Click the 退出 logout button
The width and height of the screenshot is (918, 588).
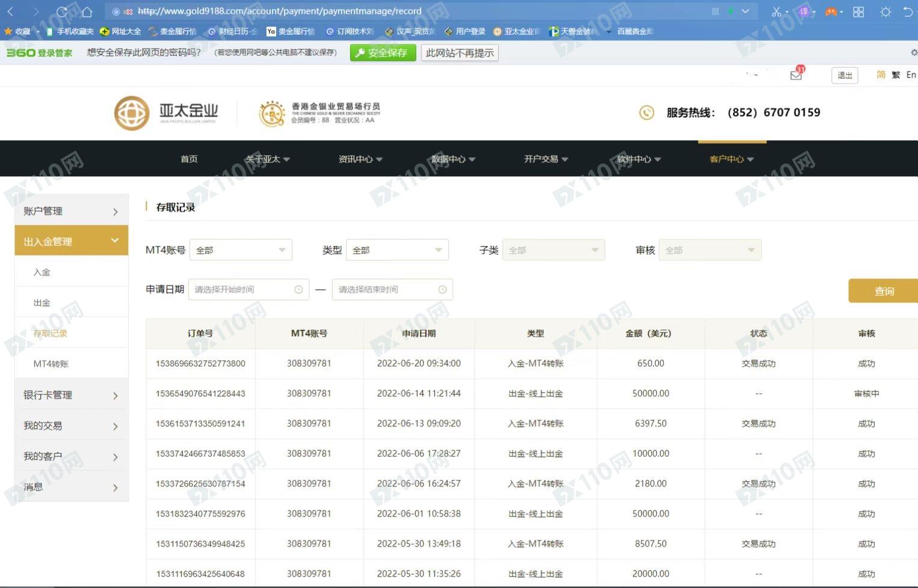(x=845, y=75)
